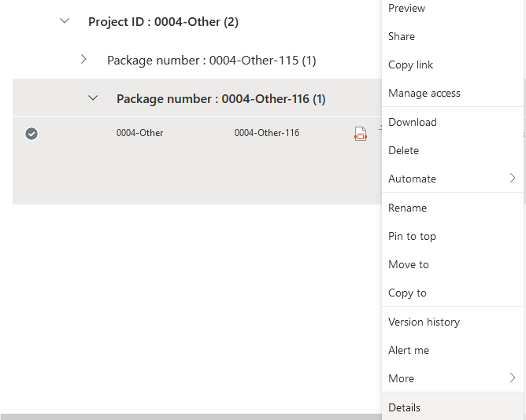Choose Preview from the context menu
The image size is (526, 420).
point(453,8)
